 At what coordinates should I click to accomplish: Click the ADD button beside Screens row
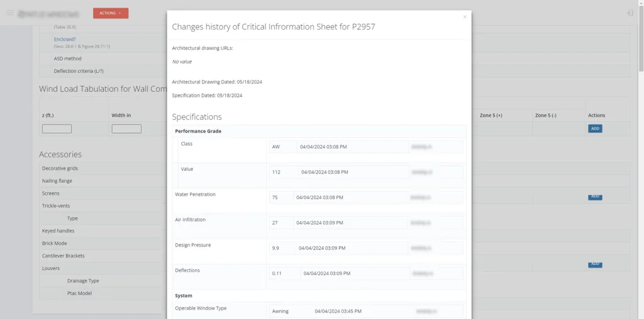(595, 197)
